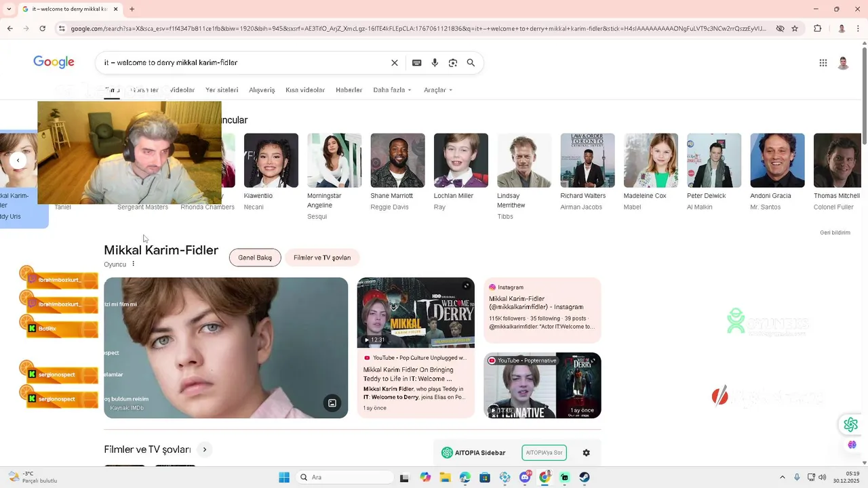Play the Popternative YouTube video thumbnail
The height and width of the screenshot is (488, 868).
[542, 386]
